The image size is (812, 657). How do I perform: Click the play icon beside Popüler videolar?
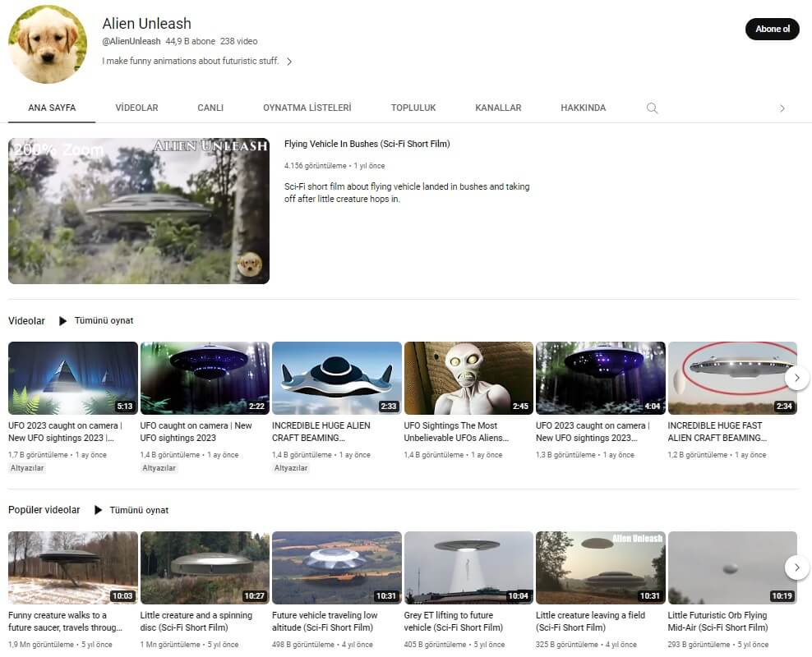click(x=98, y=510)
